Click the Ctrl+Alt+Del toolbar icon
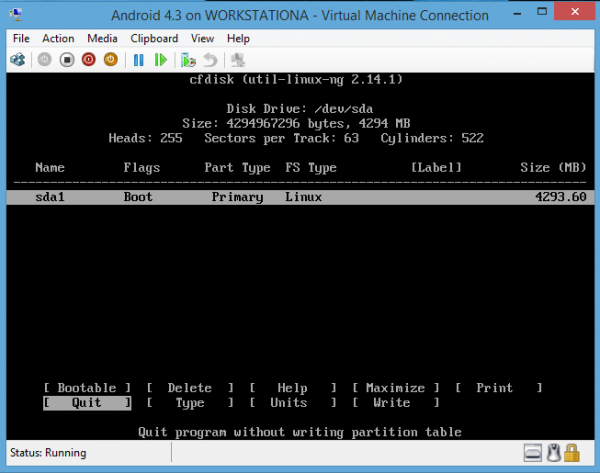The width and height of the screenshot is (600, 473). (x=18, y=60)
